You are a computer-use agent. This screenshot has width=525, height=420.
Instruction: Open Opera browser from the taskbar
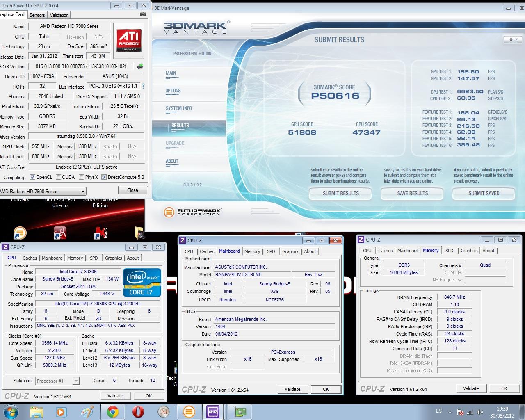point(138,411)
